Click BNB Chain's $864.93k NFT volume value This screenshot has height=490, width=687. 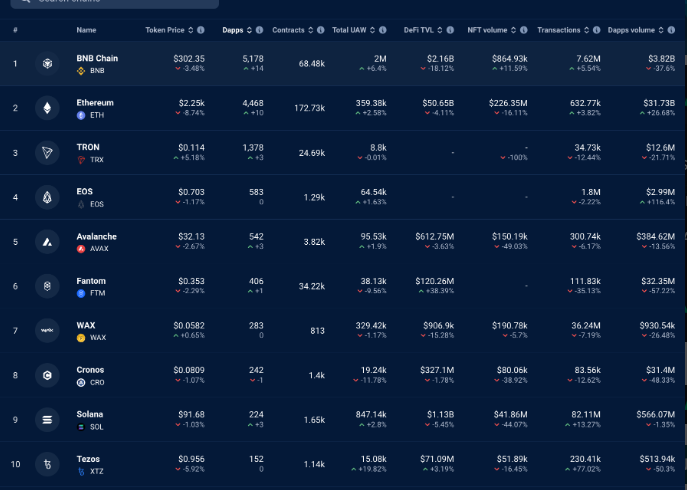(x=510, y=59)
